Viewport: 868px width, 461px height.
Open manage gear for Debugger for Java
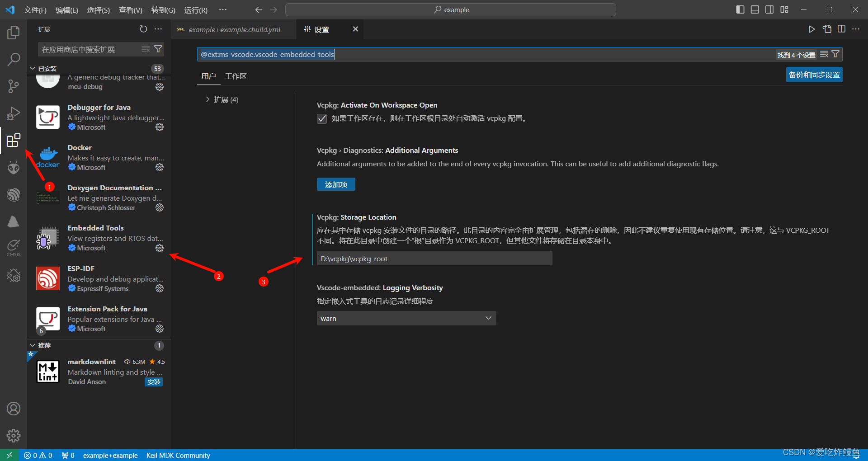[x=160, y=127]
